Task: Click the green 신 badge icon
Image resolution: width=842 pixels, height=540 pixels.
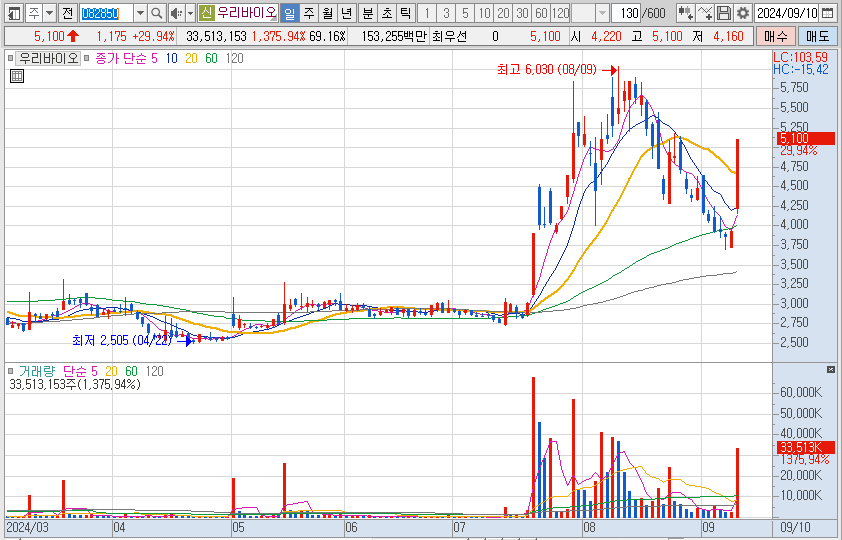Action: [206, 13]
